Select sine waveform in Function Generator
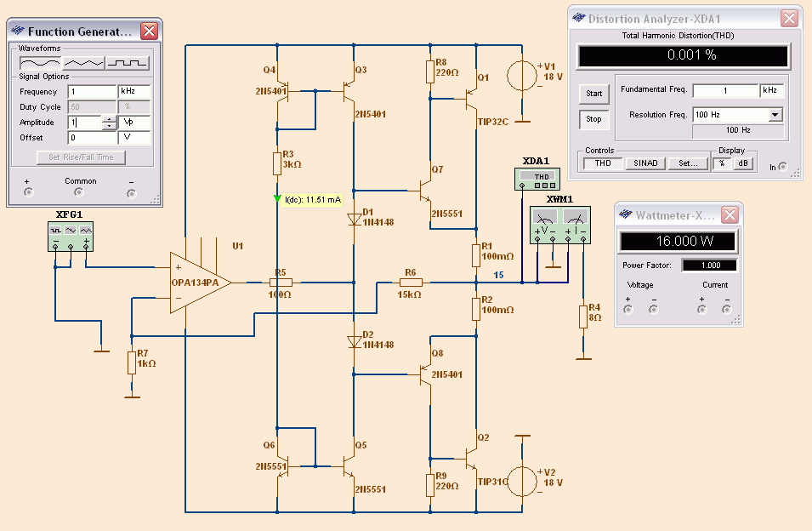The image size is (812, 531). pyautogui.click(x=41, y=63)
